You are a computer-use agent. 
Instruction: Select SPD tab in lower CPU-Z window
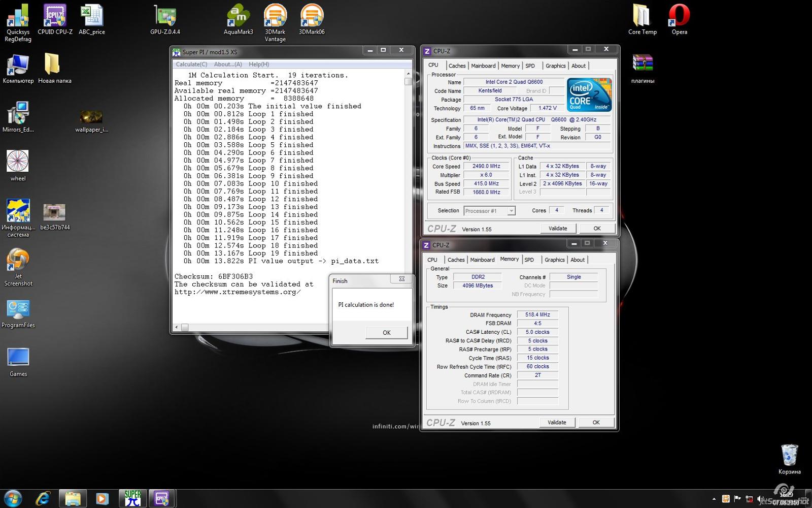529,260
